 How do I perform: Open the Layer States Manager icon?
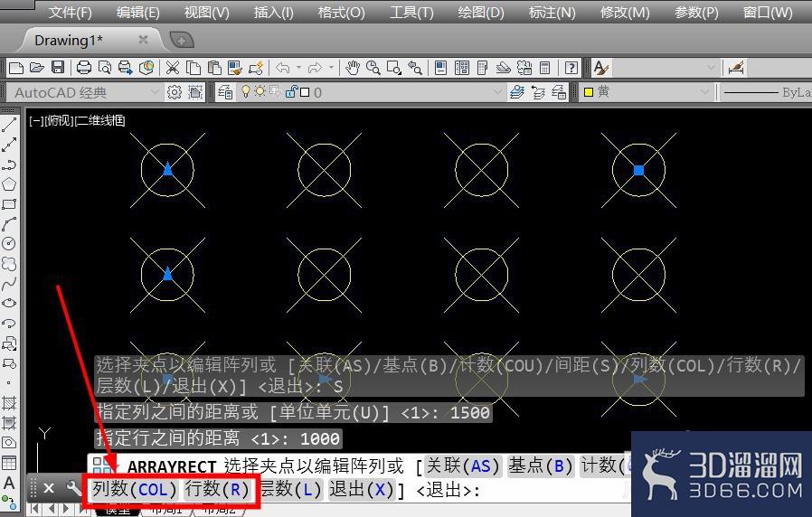point(559,92)
